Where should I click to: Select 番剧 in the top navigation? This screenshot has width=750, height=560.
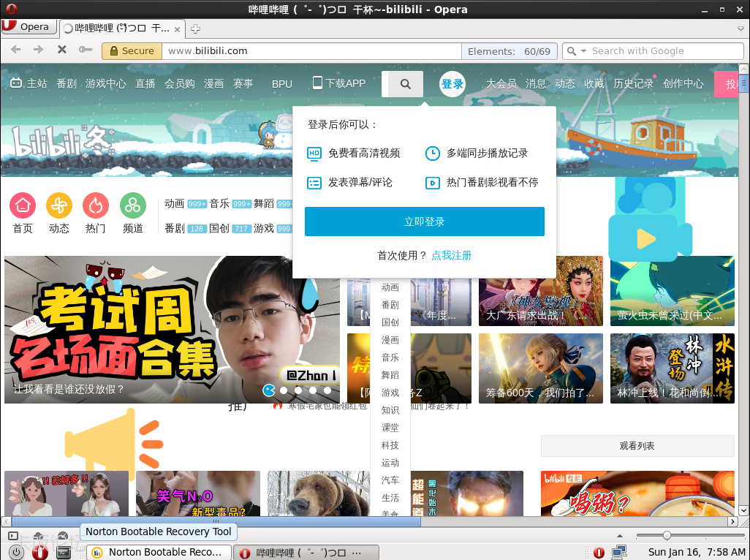pos(67,84)
